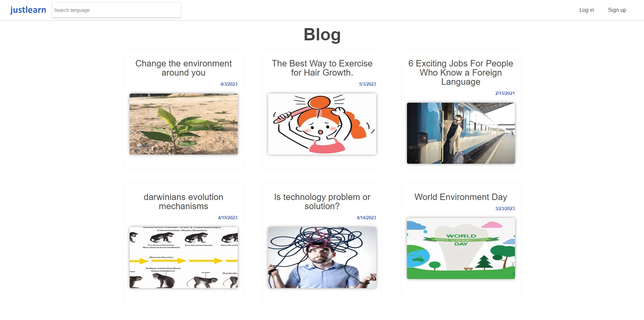Open the tangled wires man thumbnail

[322, 258]
